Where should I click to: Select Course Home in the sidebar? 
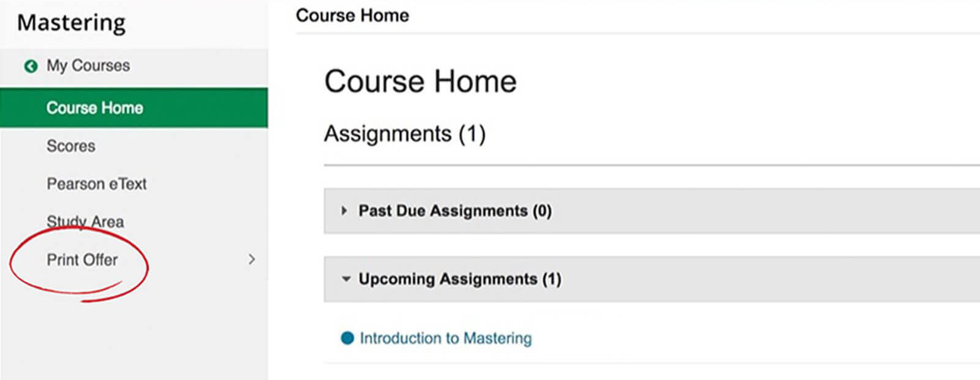click(x=94, y=108)
